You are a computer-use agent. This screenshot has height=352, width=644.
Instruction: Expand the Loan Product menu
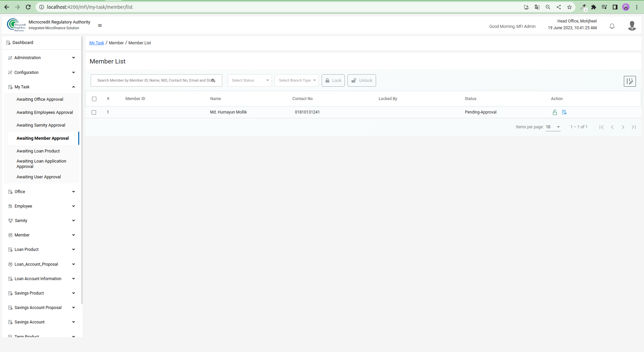(x=42, y=250)
